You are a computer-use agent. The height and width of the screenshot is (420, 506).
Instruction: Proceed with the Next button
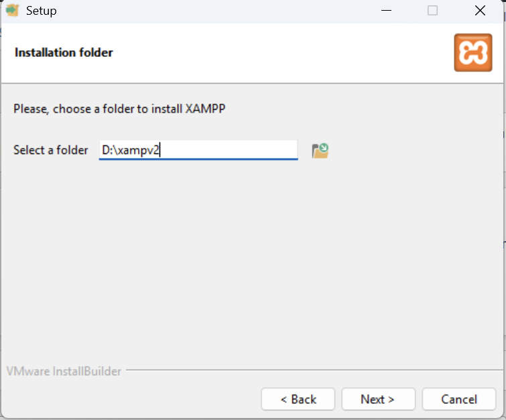[x=378, y=399]
